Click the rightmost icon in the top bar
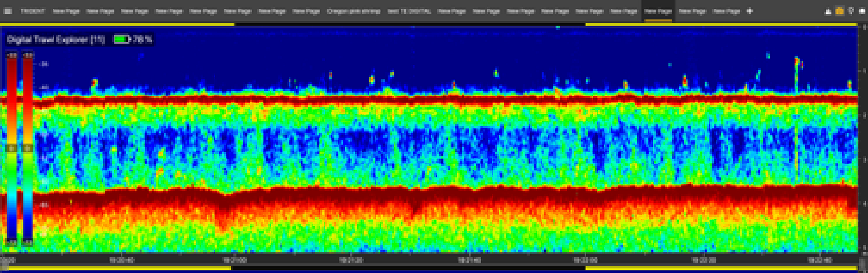The image size is (868, 273). [x=862, y=11]
